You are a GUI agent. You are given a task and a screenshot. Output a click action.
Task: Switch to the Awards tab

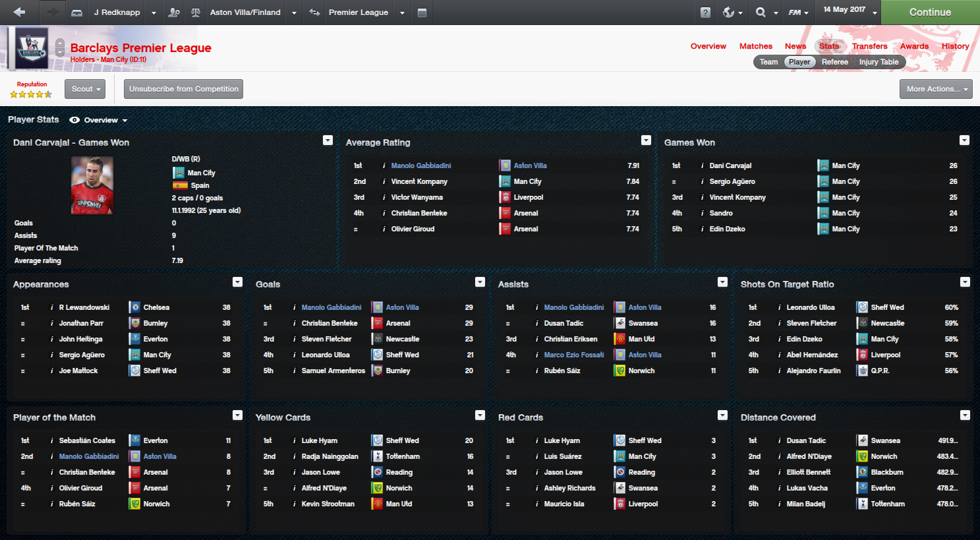click(x=914, y=46)
